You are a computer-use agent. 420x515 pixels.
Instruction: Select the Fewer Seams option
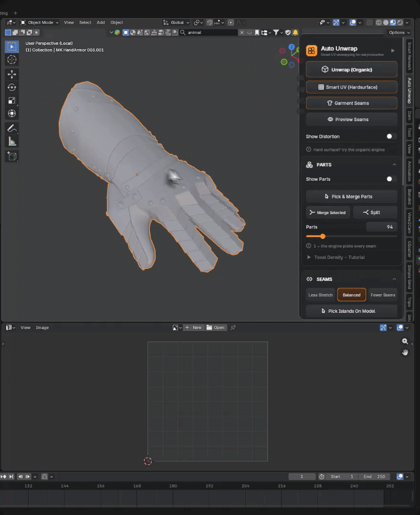point(383,295)
